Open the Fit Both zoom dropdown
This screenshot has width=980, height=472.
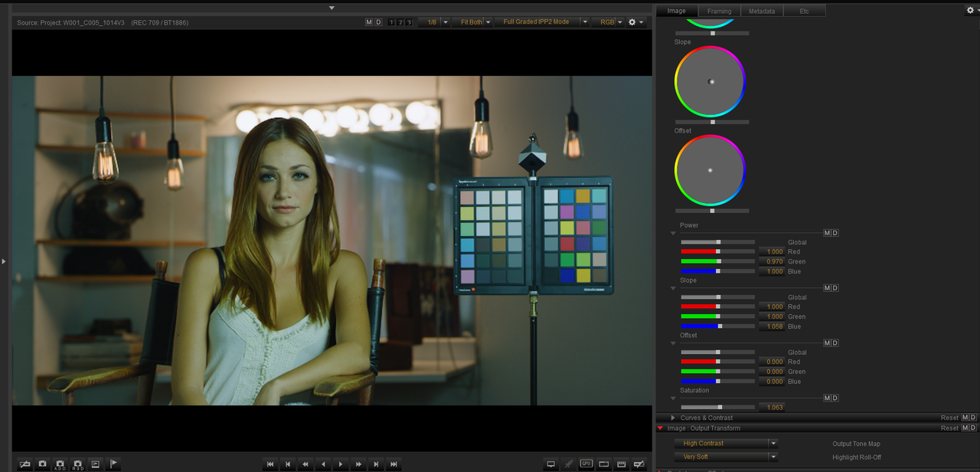pos(474,22)
